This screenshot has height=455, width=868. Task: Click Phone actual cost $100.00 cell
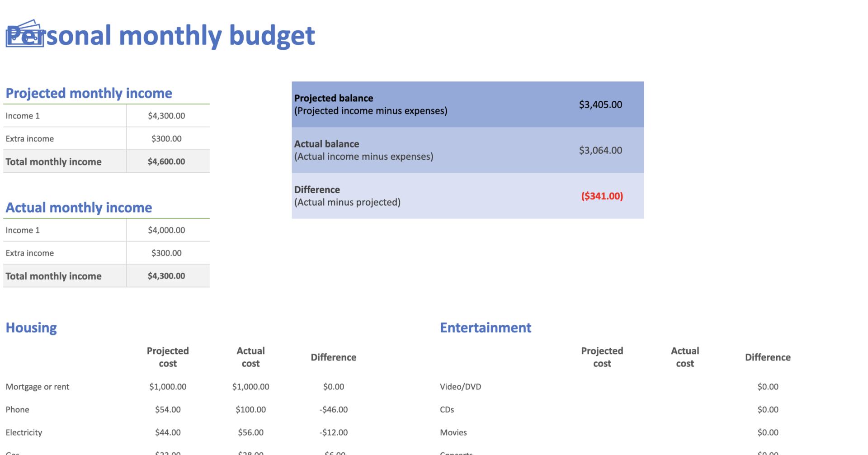pyautogui.click(x=250, y=410)
